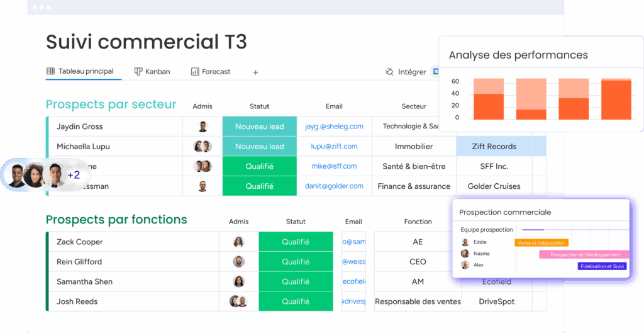This screenshot has width=644, height=333.
Task: Click the AM function cell
Action: point(418,281)
